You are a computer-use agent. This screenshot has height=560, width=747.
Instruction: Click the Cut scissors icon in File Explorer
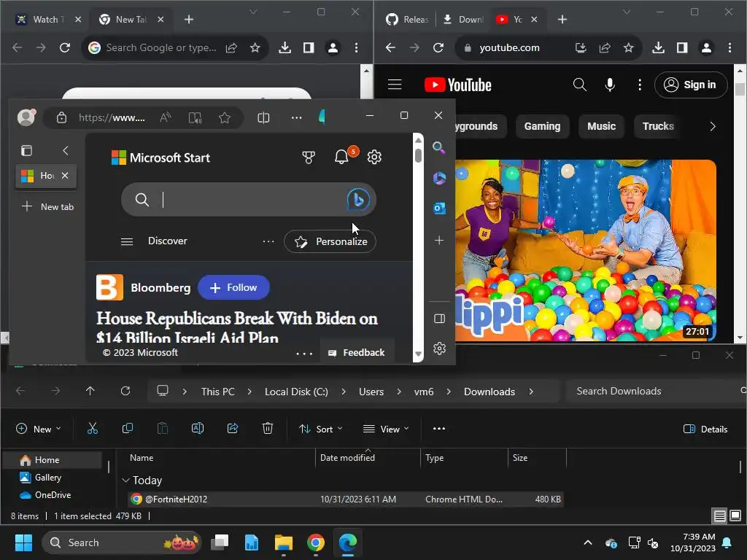pos(93,429)
